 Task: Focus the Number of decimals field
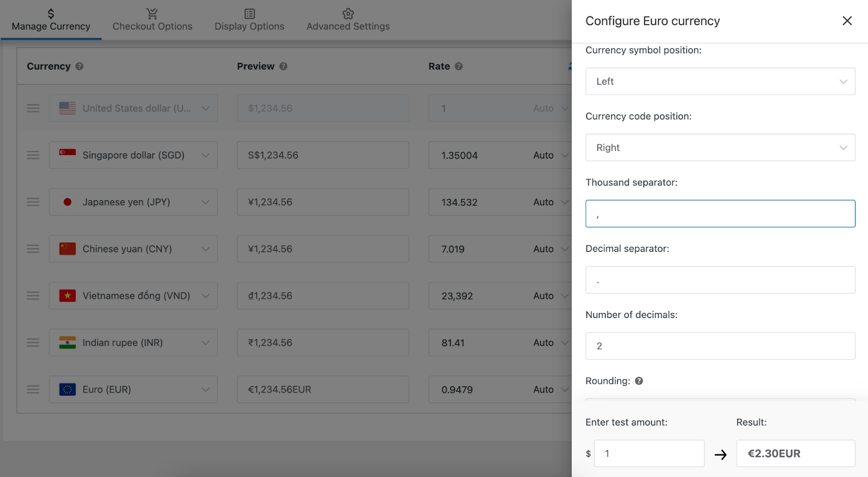[x=720, y=346]
